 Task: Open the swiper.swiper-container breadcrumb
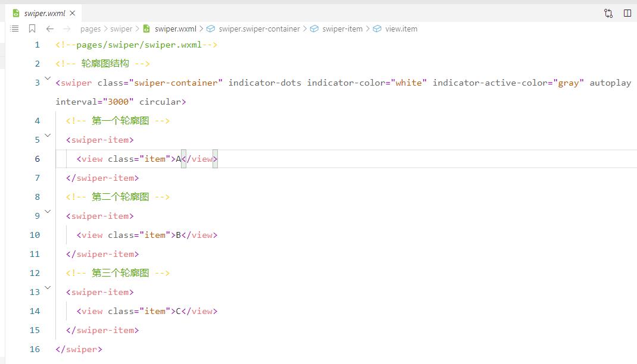coord(259,29)
